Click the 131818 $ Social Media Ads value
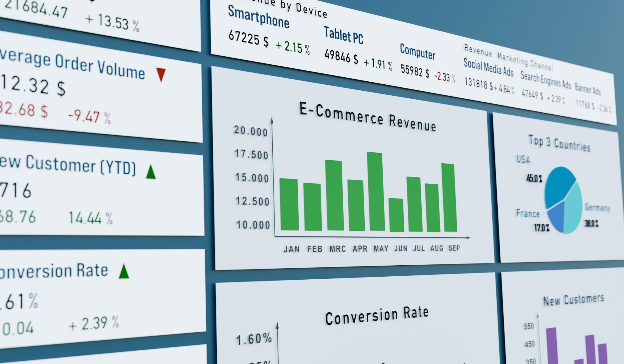624x364 pixels. coord(478,84)
